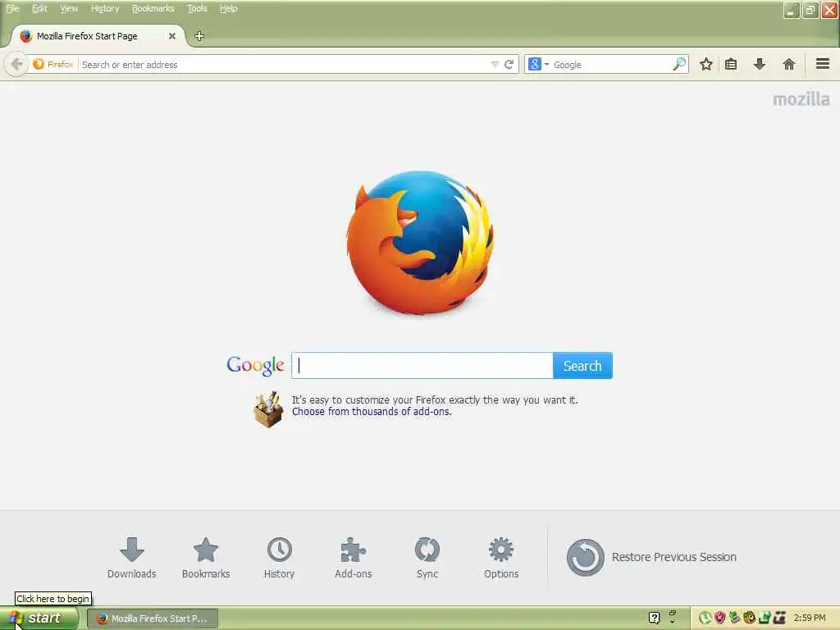Select Firefox taskbar button
Viewport: 840px width, 630px height.
click(153, 619)
